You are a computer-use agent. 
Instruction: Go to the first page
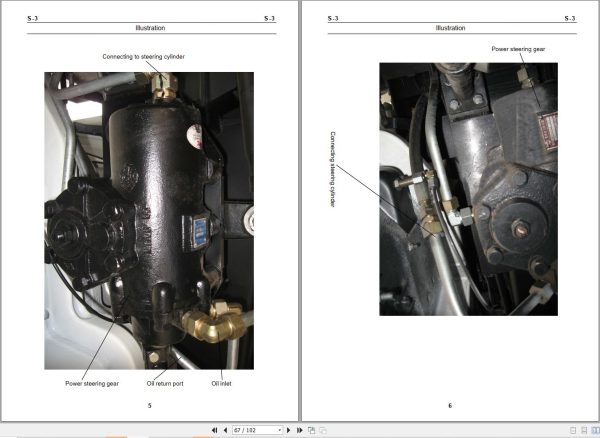[x=214, y=430]
